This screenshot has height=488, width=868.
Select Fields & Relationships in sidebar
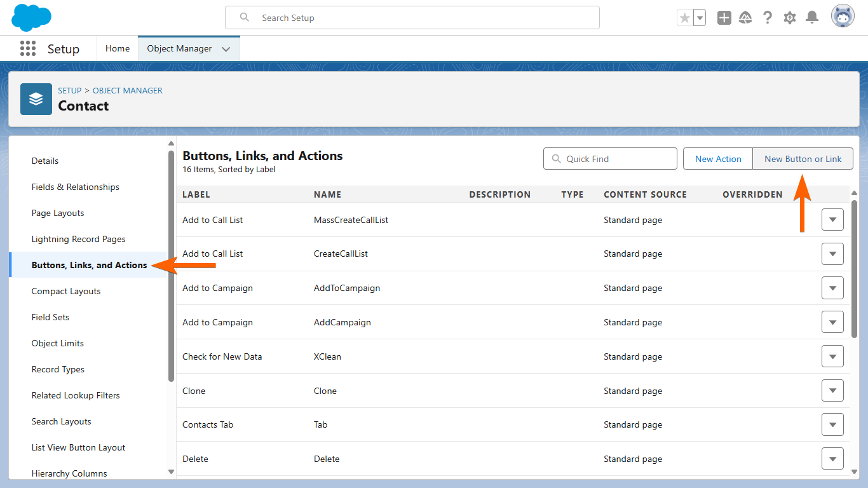[76, 187]
